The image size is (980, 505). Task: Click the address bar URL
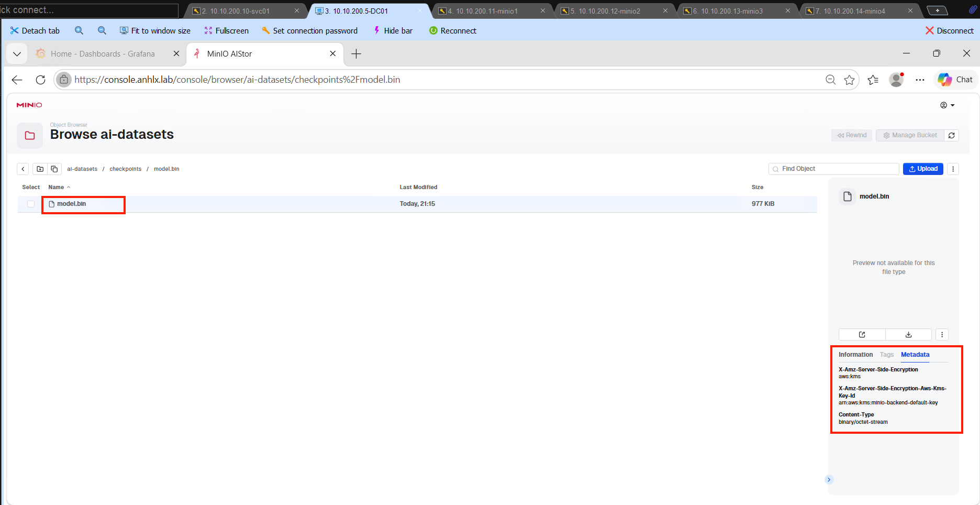[237, 80]
